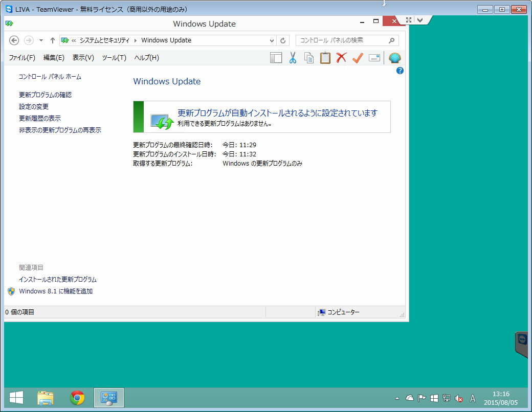Show hidden tray icons arrow
Screen dimensions: 532x412
click(x=397, y=399)
